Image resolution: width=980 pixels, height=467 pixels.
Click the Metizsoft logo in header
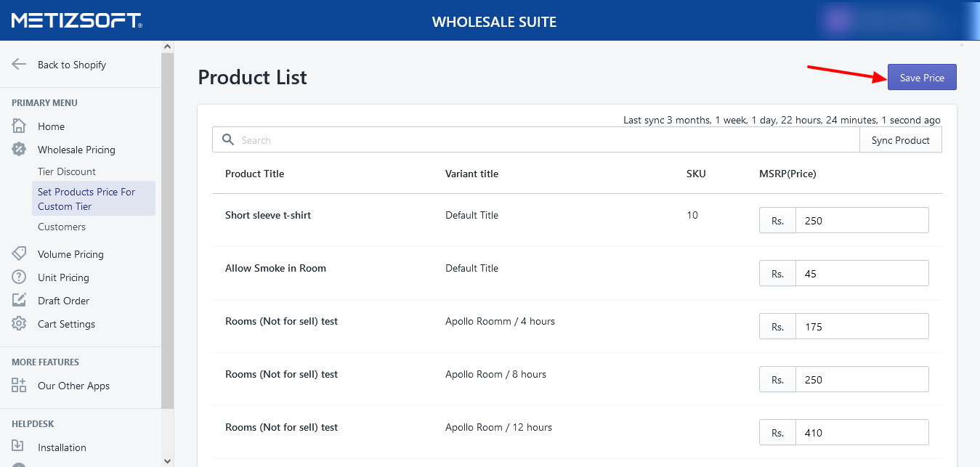pyautogui.click(x=76, y=20)
